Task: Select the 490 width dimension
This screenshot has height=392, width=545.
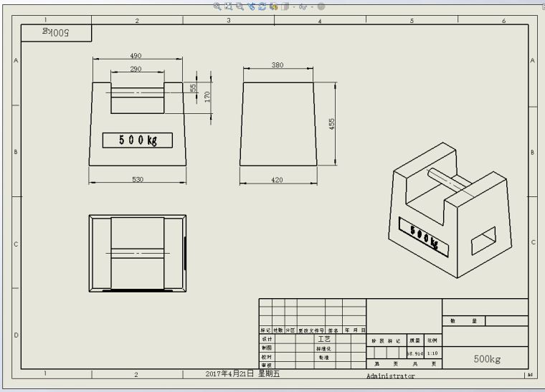Action: point(136,56)
